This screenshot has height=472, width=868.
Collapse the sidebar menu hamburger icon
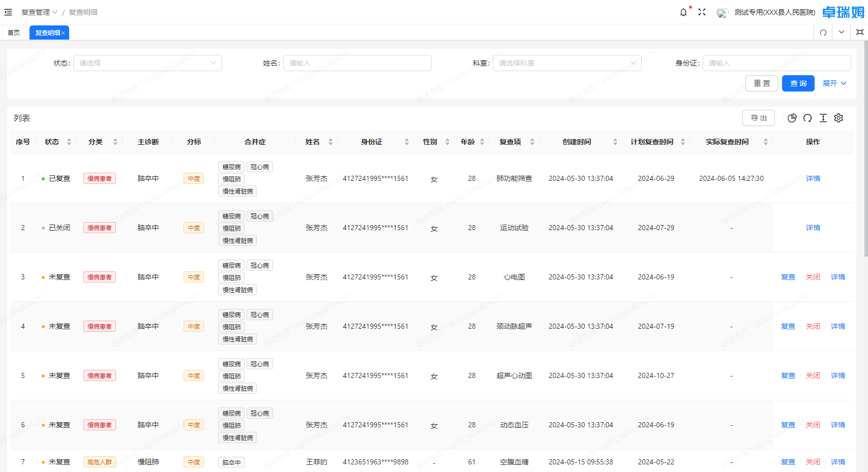pyautogui.click(x=8, y=12)
